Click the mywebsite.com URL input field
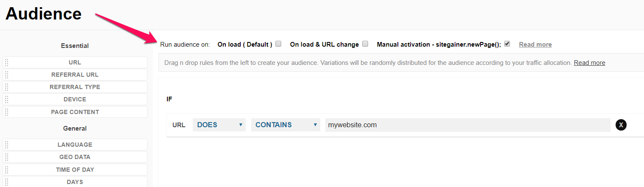 click(468, 125)
